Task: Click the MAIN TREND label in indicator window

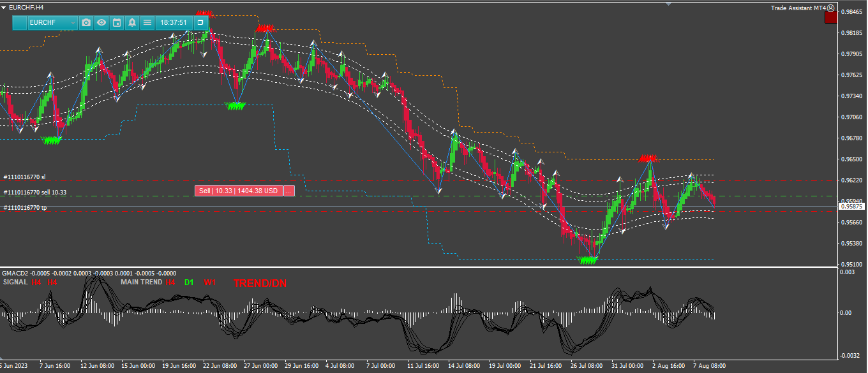Action: 141,282
